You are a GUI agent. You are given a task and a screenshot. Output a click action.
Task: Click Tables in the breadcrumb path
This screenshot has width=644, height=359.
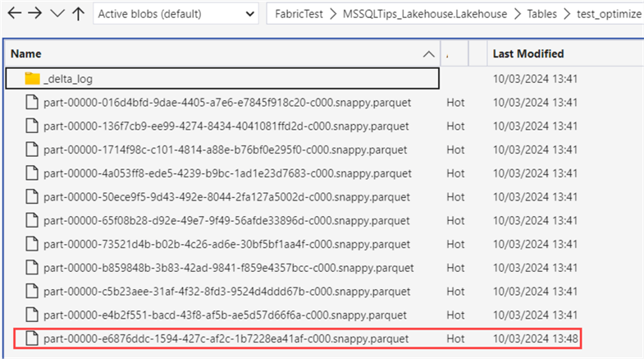click(x=541, y=14)
